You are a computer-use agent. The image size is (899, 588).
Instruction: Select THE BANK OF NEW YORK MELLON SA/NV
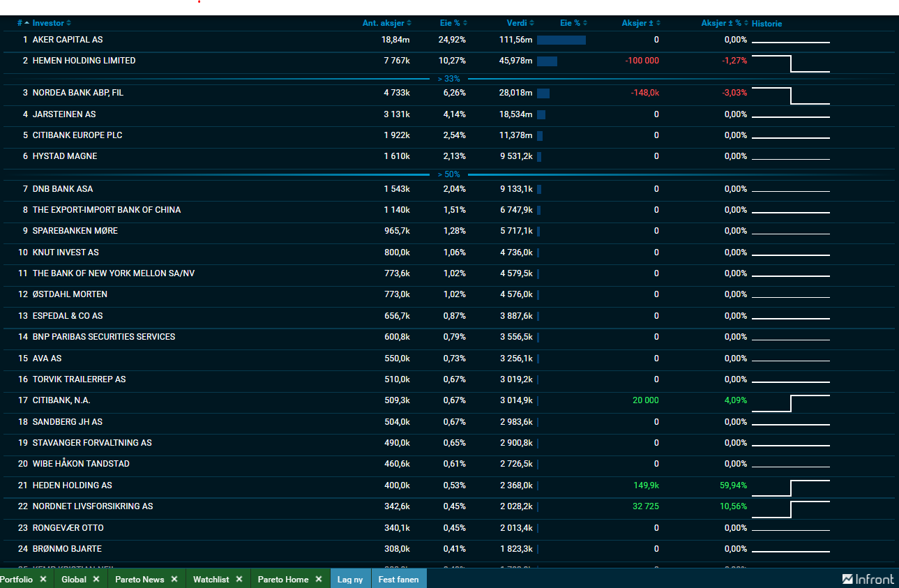coord(114,273)
